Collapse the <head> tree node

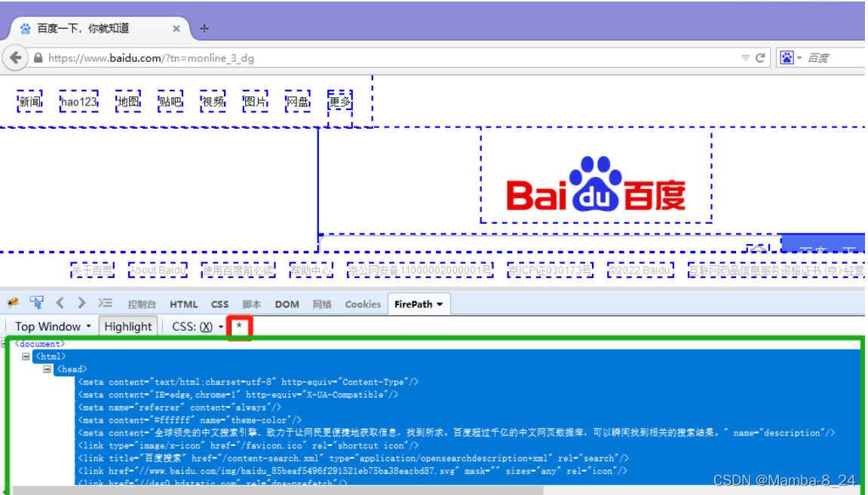coord(48,369)
